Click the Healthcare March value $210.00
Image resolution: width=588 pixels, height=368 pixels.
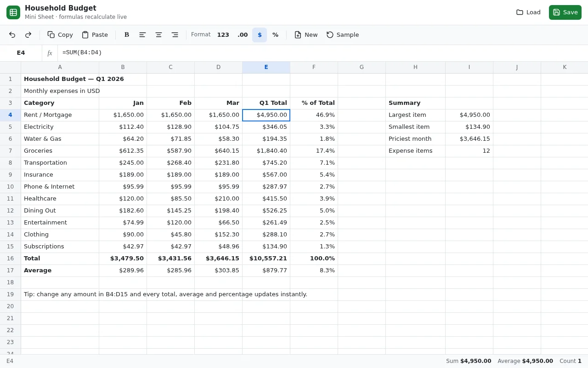(x=218, y=199)
